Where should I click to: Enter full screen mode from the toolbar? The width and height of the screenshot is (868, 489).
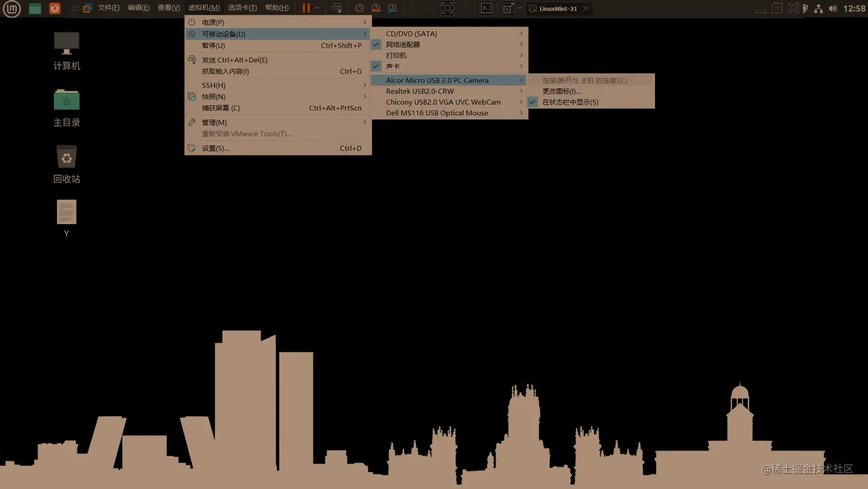pyautogui.click(x=447, y=8)
